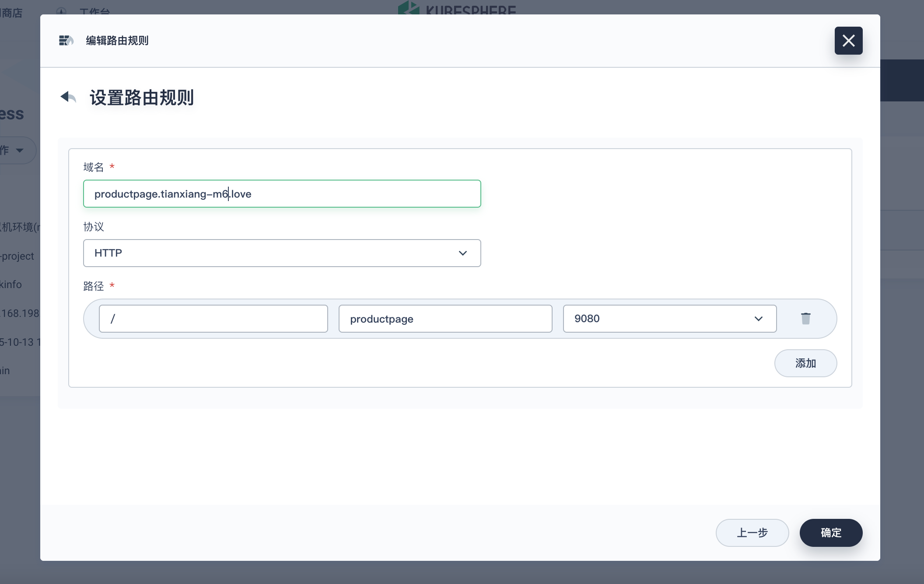Click the route rule icon in dialog header
The image size is (924, 584).
coord(66,41)
